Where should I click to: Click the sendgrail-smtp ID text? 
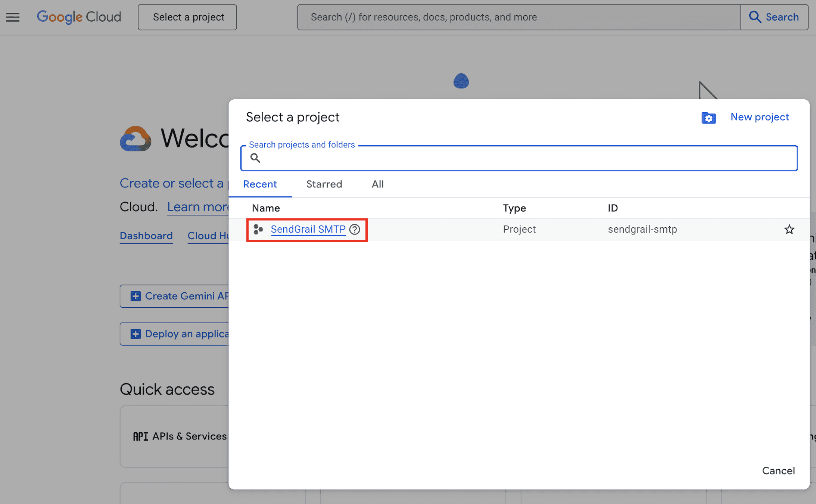pos(642,229)
